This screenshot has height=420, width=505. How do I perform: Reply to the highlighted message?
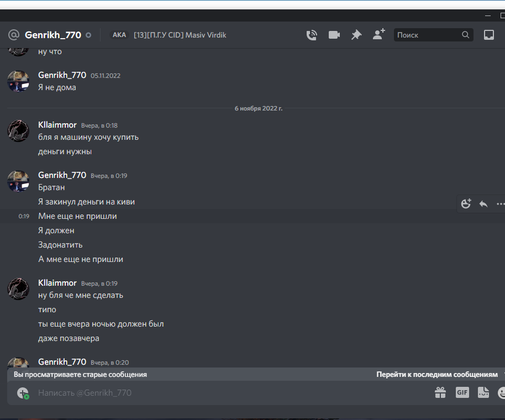pyautogui.click(x=483, y=204)
